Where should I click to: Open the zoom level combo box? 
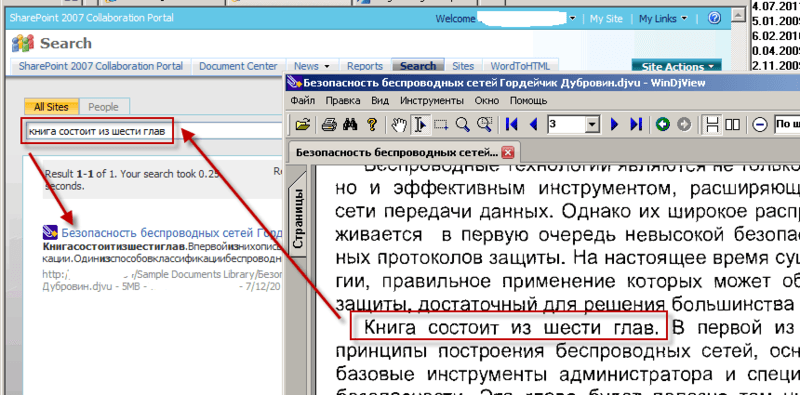tap(787, 124)
